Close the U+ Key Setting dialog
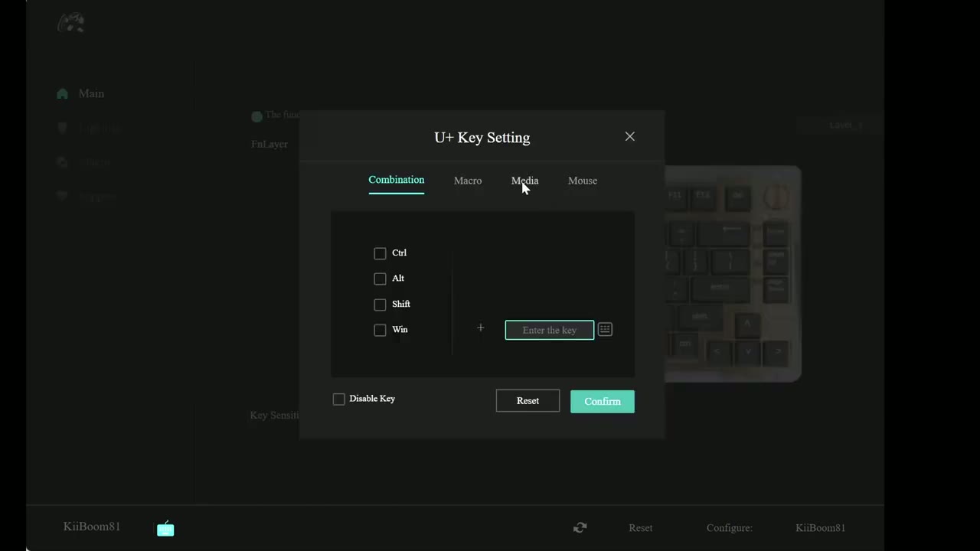 (x=629, y=136)
